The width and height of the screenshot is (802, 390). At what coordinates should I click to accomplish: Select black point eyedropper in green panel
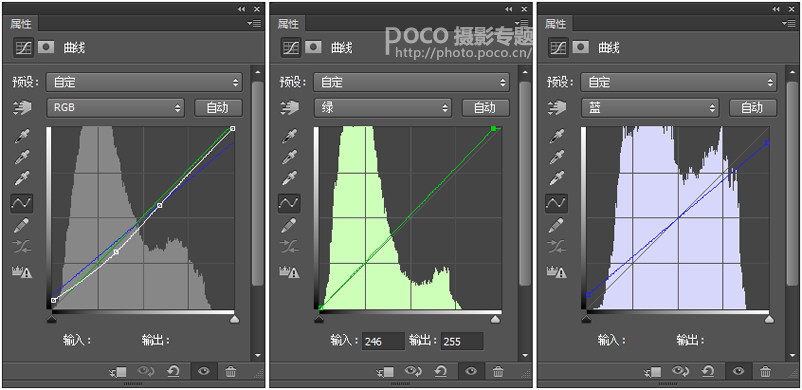pos(289,136)
